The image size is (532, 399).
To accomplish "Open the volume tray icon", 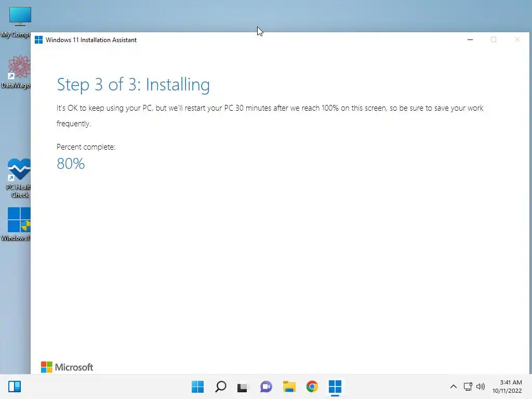I will (481, 387).
